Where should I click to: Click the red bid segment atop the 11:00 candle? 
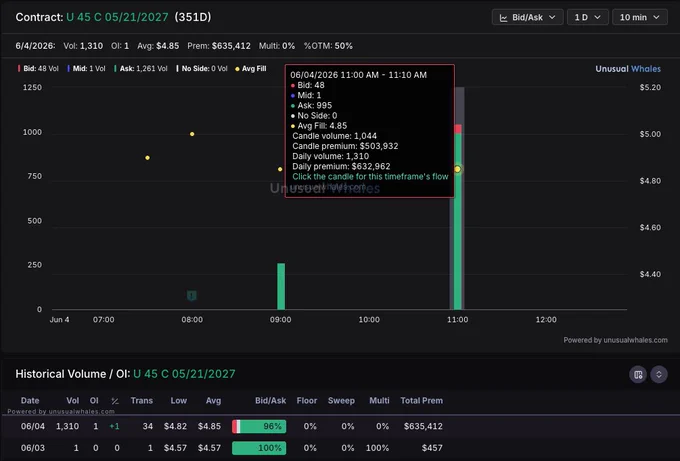(458, 129)
